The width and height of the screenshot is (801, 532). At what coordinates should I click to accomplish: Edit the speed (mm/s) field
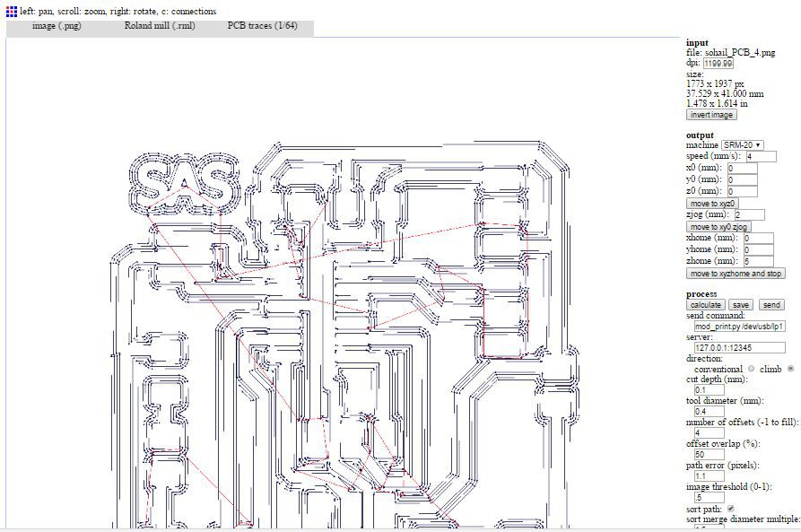[762, 156]
